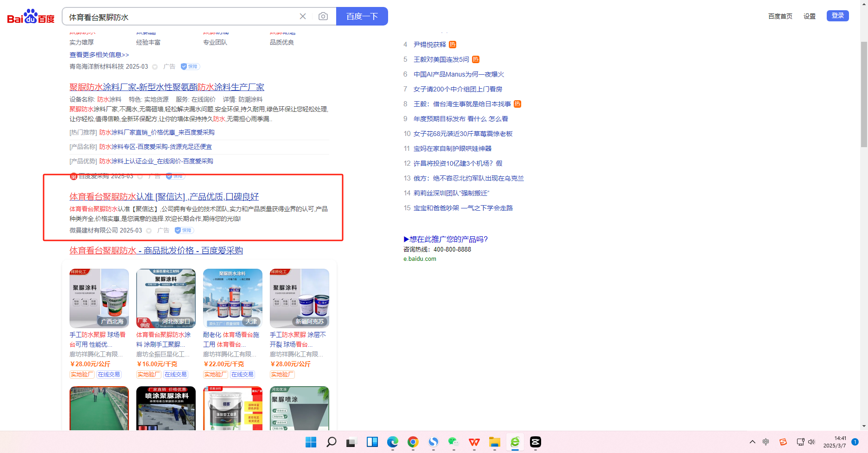Viewport: 868px width, 453px height.
Task: Open CapCut from the taskbar
Action: (x=536, y=442)
